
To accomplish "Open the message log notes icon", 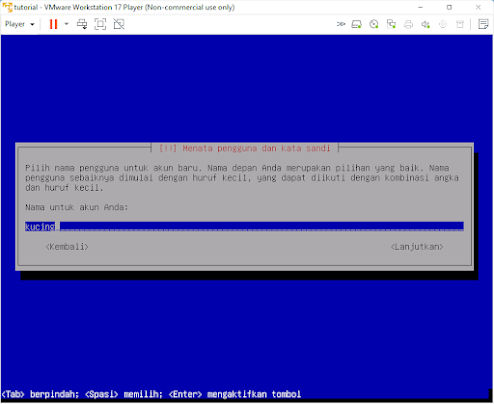I will (x=483, y=24).
